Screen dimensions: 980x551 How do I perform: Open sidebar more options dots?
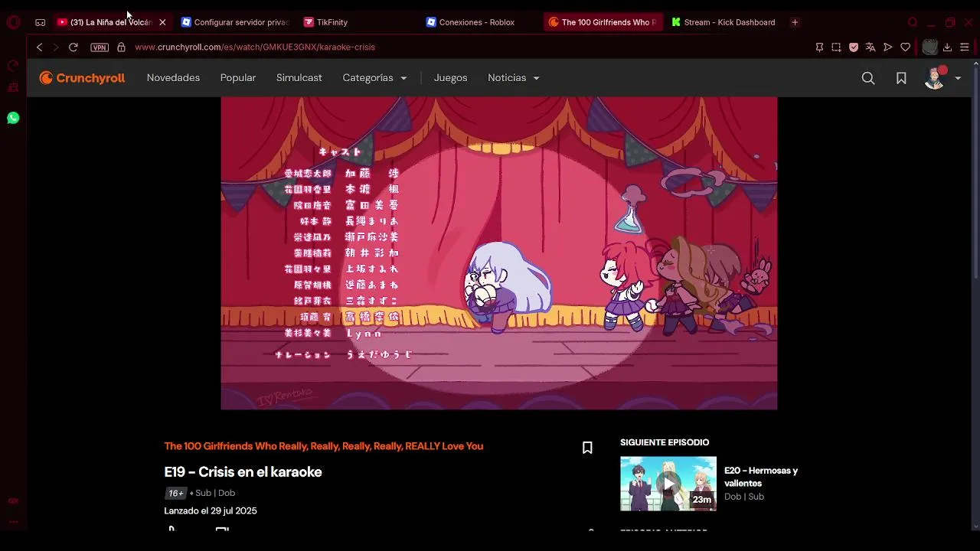(13, 522)
